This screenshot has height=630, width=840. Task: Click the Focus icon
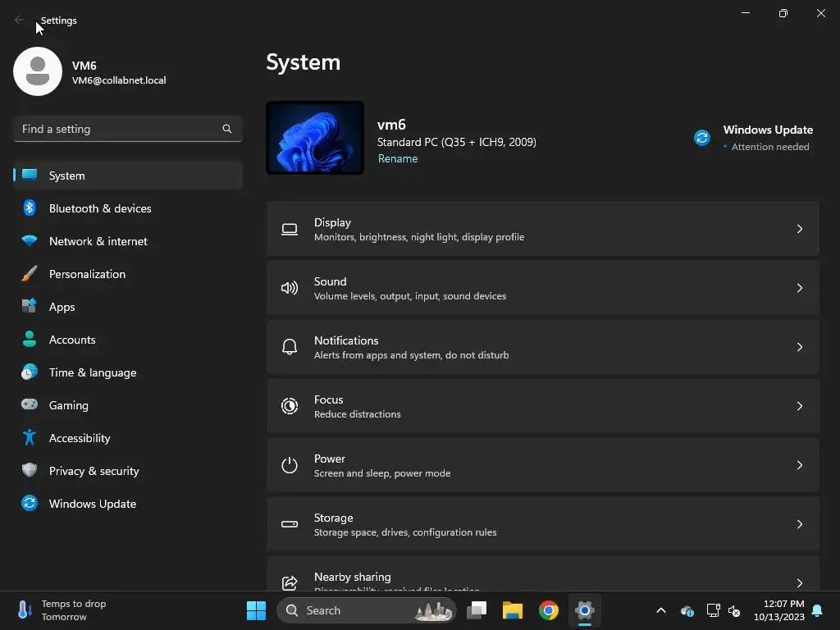click(x=290, y=406)
